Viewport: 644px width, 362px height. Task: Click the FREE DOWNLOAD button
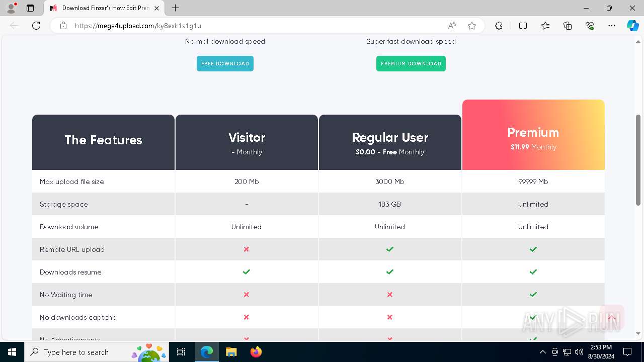click(x=225, y=63)
